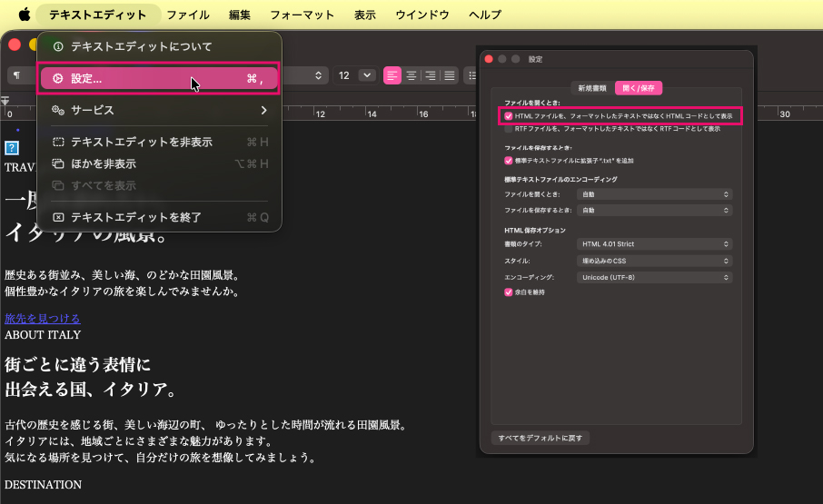Choose テキストエディットについて menu item
The image size is (823, 504).
(159, 46)
